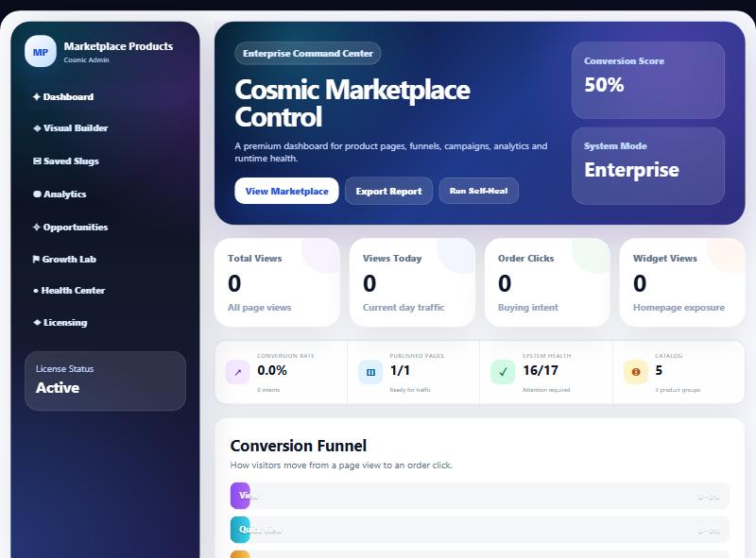Click the License Status Active card
This screenshot has height=558, width=756.
[105, 380]
